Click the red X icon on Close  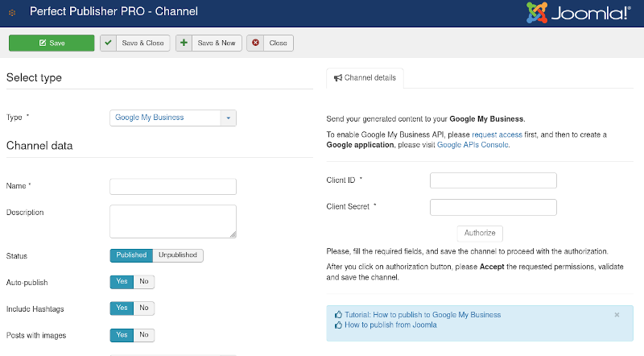tap(255, 43)
